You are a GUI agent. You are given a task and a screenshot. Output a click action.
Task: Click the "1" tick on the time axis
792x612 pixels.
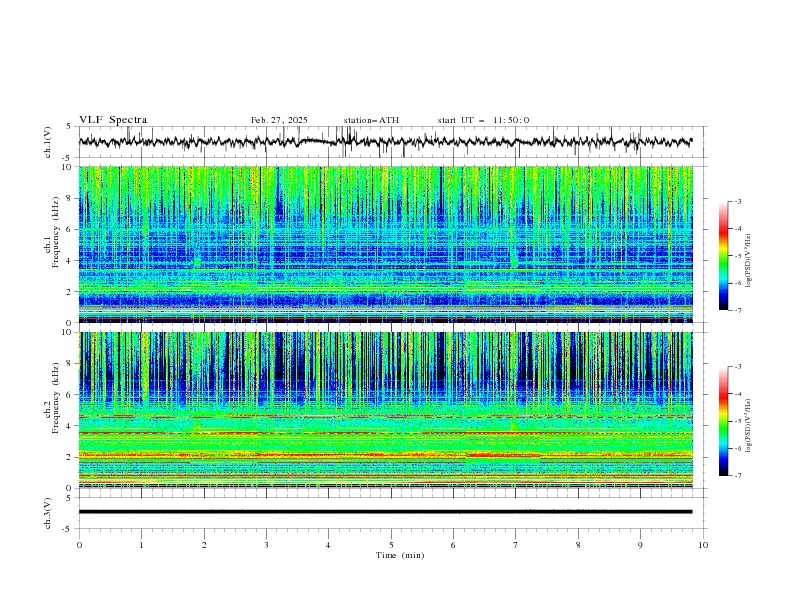click(x=141, y=545)
